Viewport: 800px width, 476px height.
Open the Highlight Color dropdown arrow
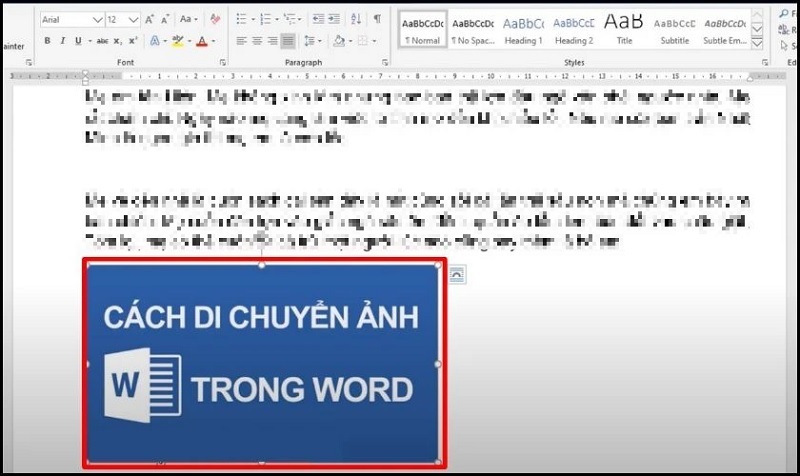190,41
